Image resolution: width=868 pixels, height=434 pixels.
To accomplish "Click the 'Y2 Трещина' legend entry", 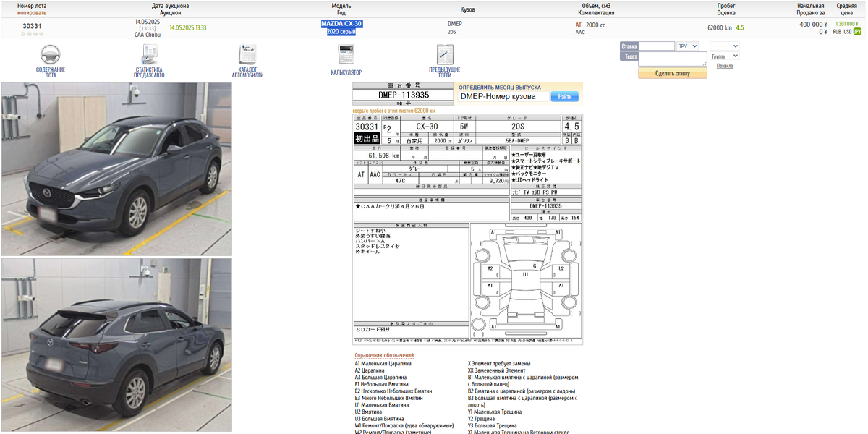I will pyautogui.click(x=481, y=419).
